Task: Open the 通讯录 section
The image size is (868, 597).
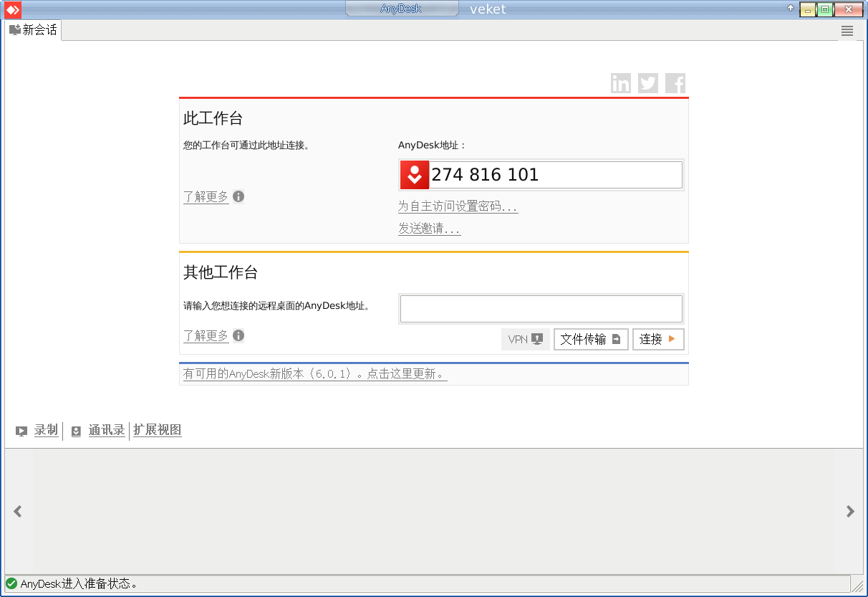Action: tap(107, 430)
